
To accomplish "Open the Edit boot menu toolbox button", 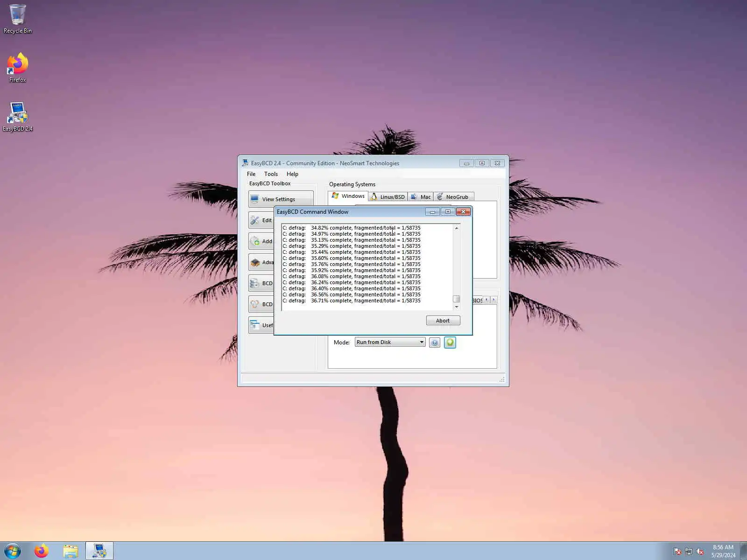I will coord(261,220).
